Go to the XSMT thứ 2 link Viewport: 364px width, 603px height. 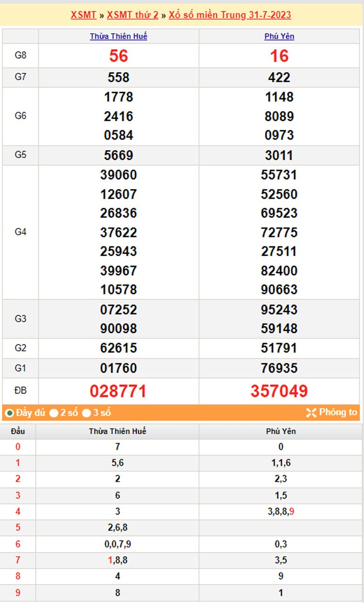(x=132, y=15)
